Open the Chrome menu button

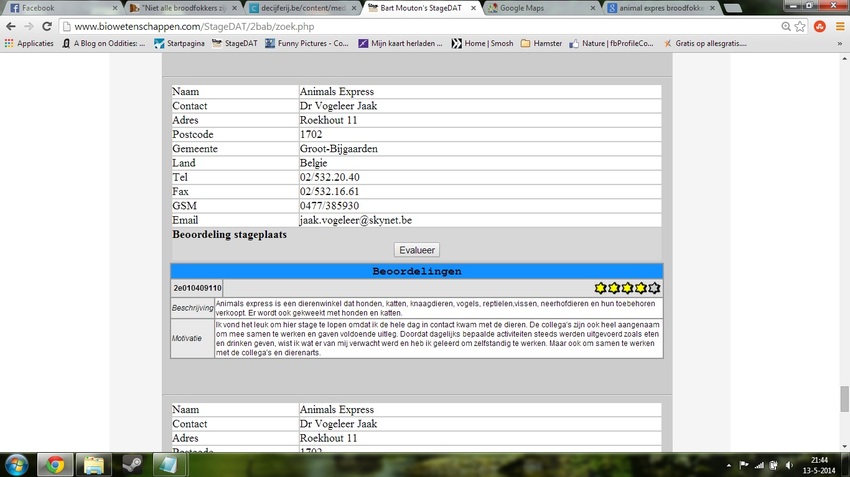pos(838,26)
